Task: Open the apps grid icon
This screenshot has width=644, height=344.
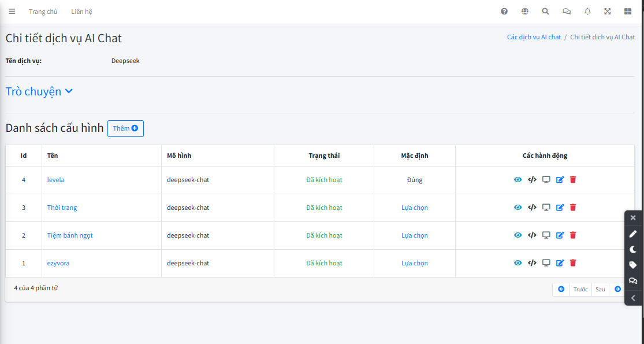Action: coord(628,12)
